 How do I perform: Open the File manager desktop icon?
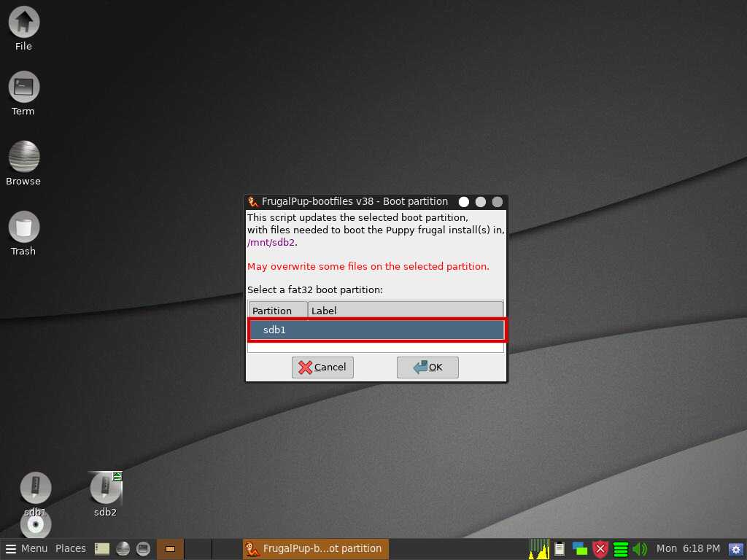(x=23, y=23)
